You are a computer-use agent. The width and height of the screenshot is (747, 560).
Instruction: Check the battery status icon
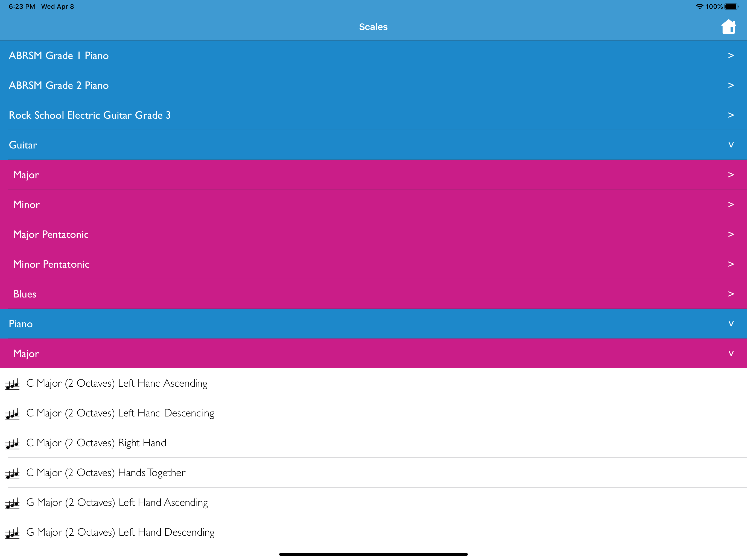point(731,6)
